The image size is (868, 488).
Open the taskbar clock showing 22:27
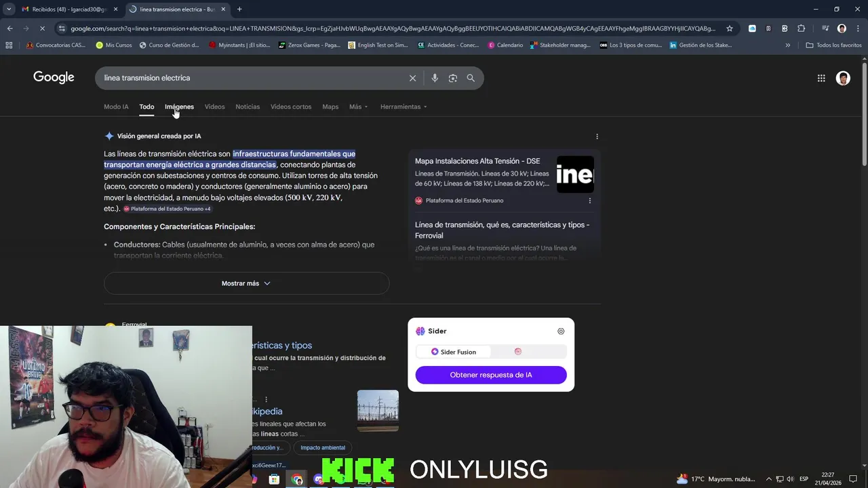point(828,479)
